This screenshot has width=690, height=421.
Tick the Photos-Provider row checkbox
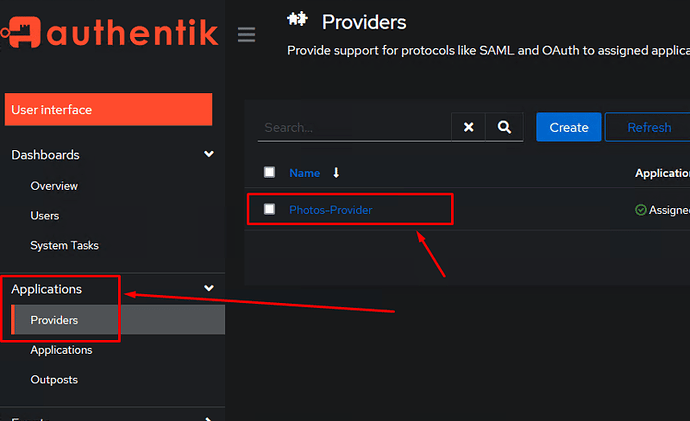click(269, 209)
